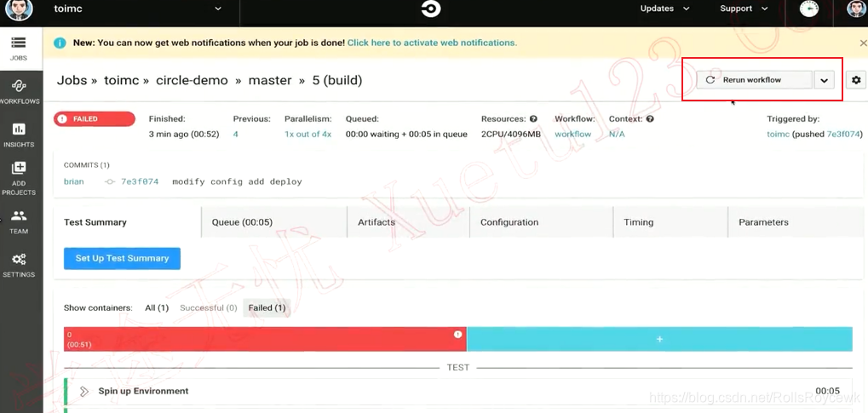
Task: Click the 2CPU/4096MB resources value
Action: tap(510, 134)
